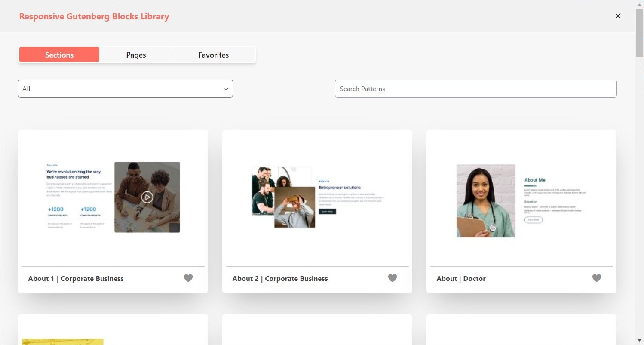Click the 'About | Doctor' title text
Viewport: 644px width, 345px height.
pos(461,279)
